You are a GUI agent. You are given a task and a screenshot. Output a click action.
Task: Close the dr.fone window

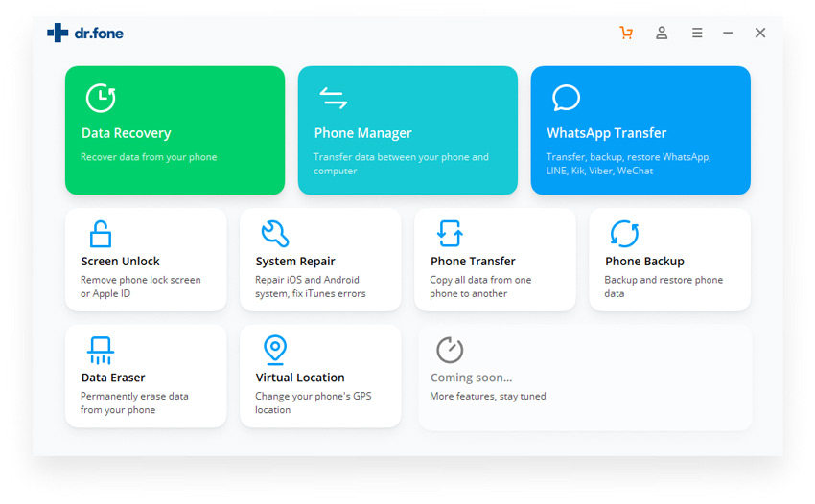(x=760, y=33)
